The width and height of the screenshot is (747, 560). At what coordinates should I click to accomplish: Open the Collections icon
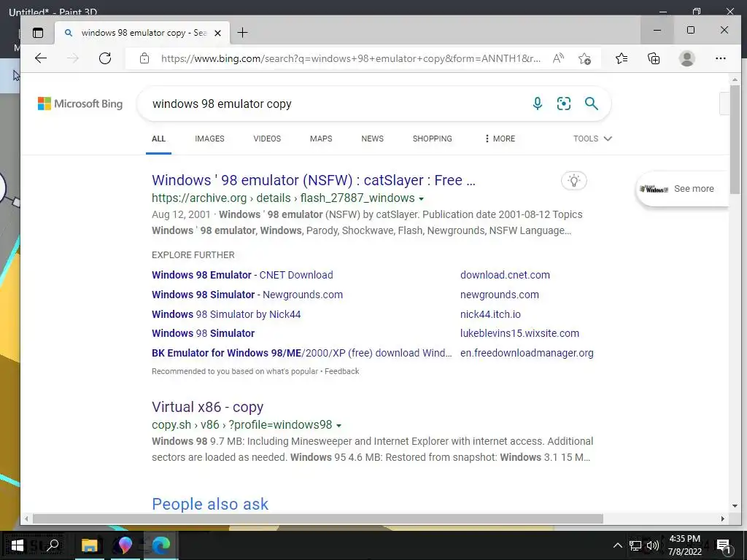coord(654,58)
